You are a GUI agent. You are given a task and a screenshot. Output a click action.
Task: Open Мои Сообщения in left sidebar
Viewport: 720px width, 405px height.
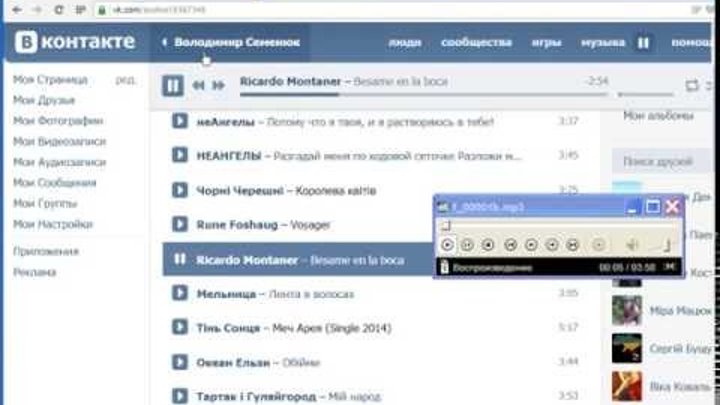point(55,183)
